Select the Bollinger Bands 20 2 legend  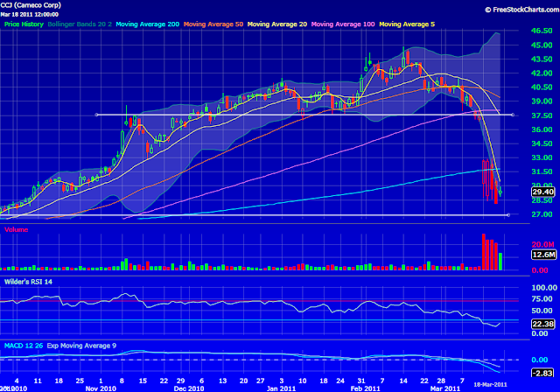coord(80,24)
